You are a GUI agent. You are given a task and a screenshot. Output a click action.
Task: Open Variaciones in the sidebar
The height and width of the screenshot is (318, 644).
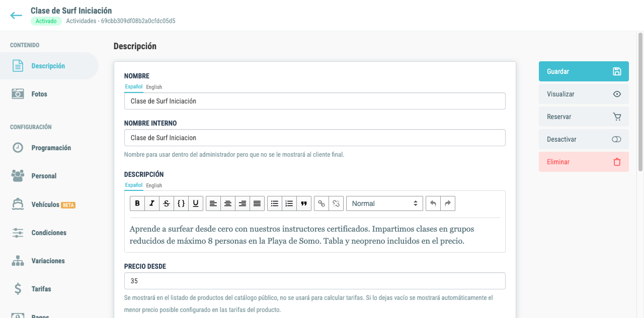tap(49, 261)
